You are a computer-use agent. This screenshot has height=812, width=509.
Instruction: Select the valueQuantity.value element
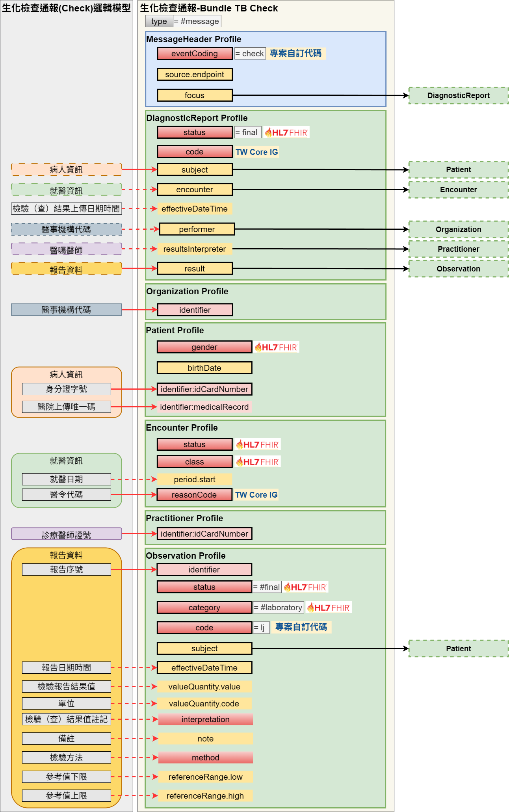coord(204,687)
